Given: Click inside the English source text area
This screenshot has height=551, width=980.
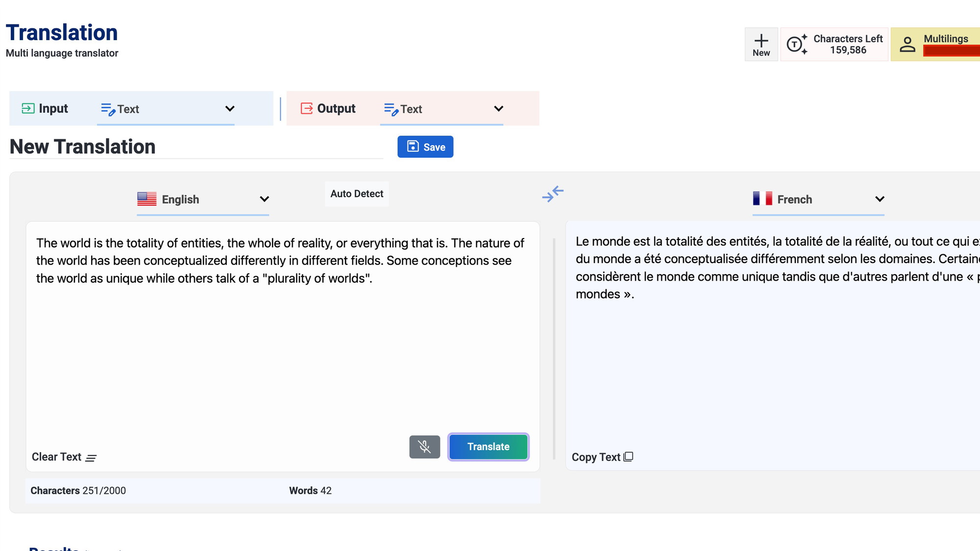Looking at the screenshot, I should 282,343.
